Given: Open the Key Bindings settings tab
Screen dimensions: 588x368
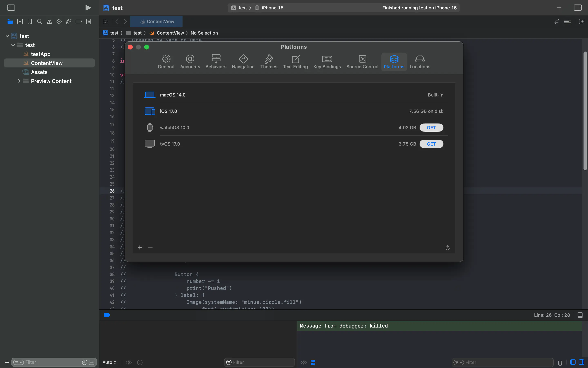Looking at the screenshot, I should 327,62.
